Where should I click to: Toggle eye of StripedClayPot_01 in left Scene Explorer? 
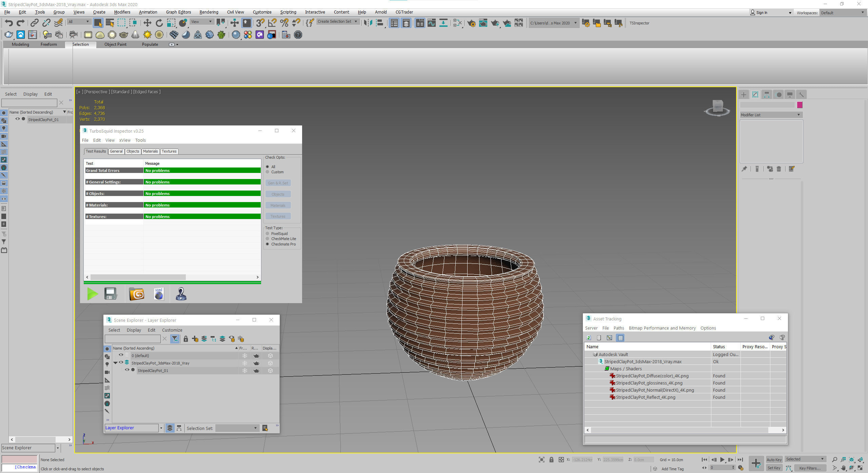pyautogui.click(x=17, y=119)
